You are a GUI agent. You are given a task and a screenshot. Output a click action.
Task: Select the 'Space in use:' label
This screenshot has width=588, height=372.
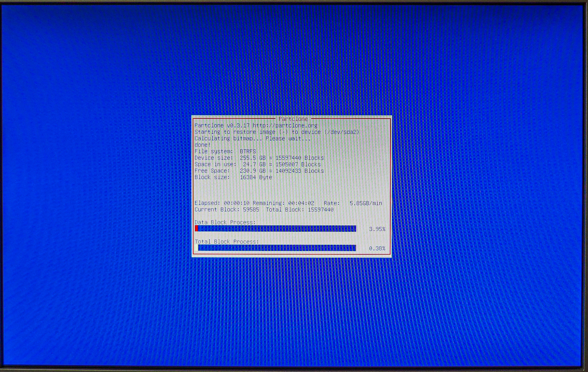pos(215,164)
